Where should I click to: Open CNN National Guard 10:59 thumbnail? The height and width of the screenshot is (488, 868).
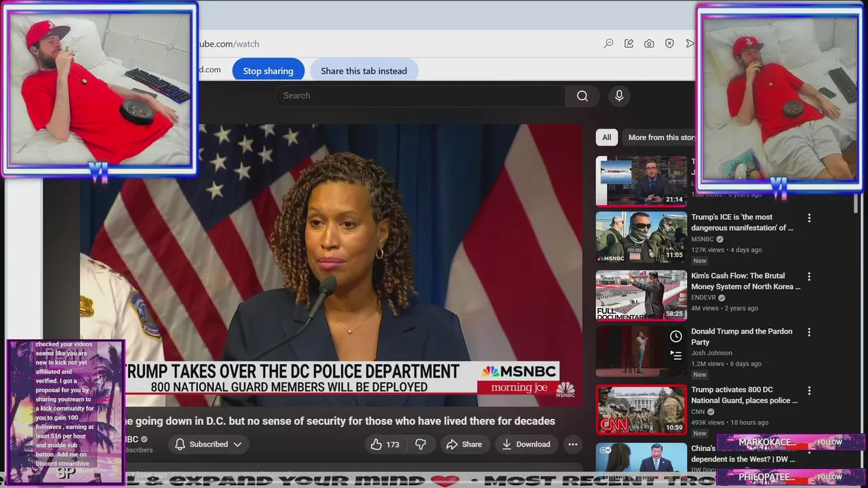click(x=642, y=409)
